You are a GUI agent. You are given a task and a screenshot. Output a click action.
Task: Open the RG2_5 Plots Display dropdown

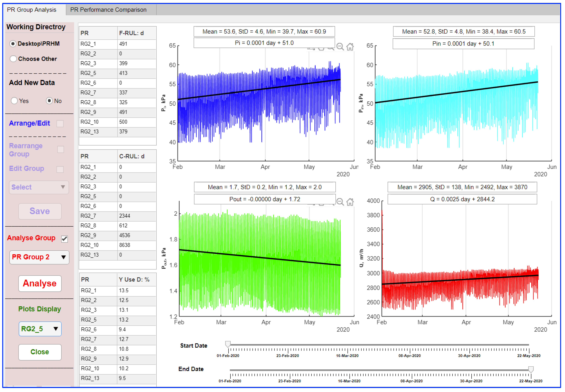coord(40,329)
